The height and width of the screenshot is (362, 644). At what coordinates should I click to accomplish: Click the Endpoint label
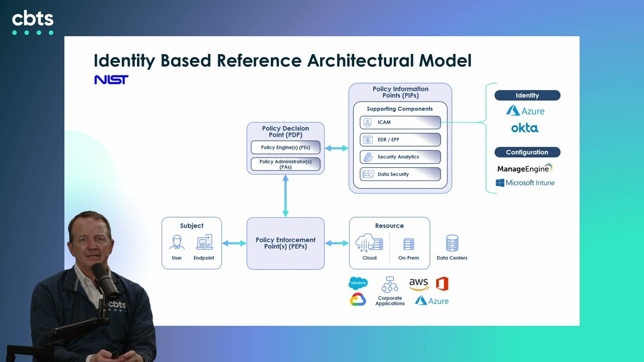[x=204, y=258]
